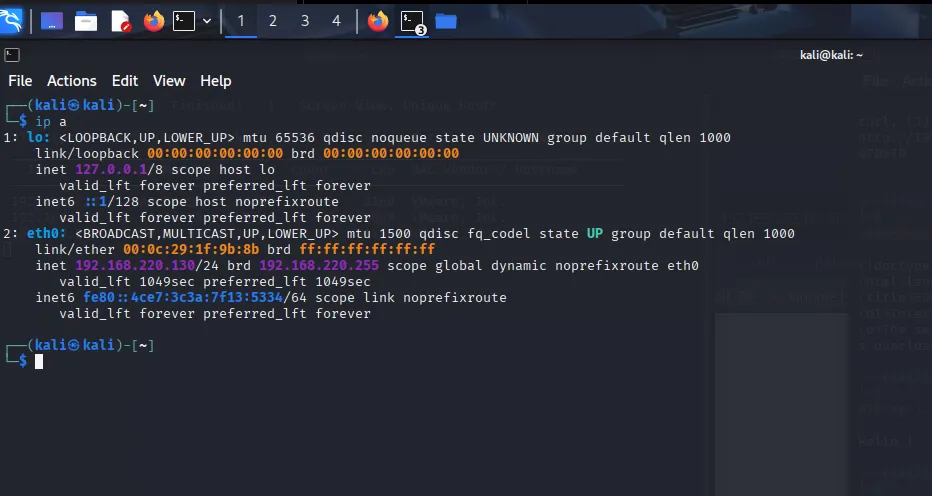Image resolution: width=932 pixels, height=496 pixels.
Task: Select the grouped terminal windows taskbar button
Action: (413, 22)
